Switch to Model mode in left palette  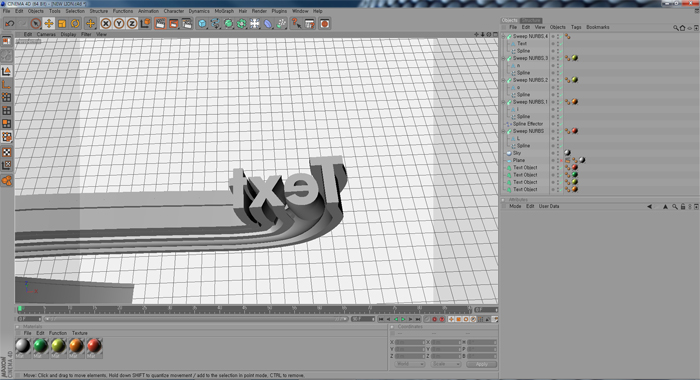(x=6, y=71)
